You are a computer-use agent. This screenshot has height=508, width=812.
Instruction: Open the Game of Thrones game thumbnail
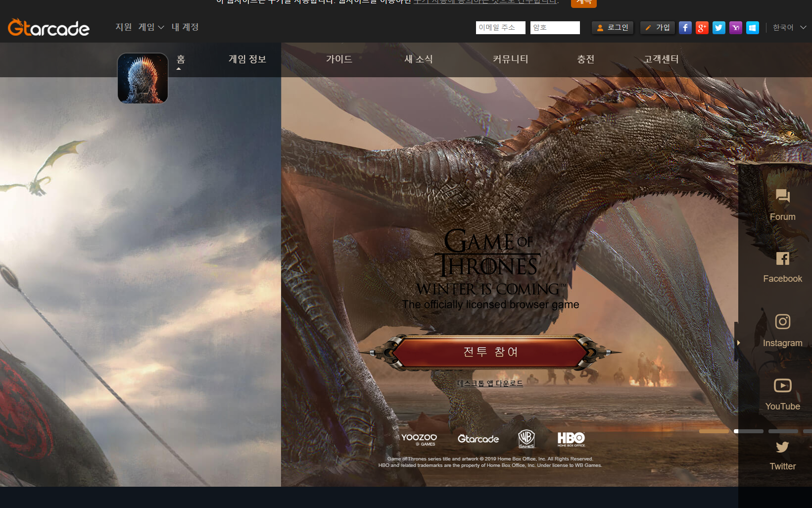[x=143, y=78]
